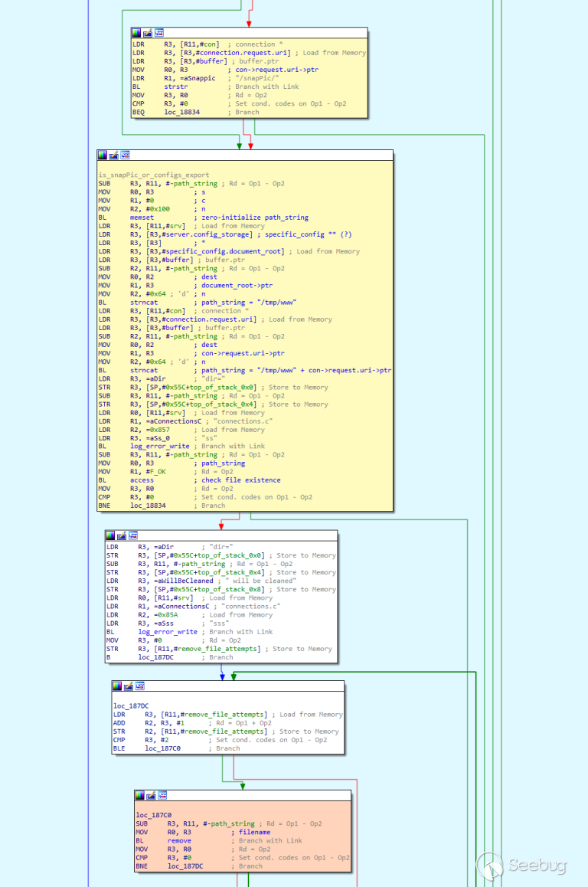Select the loc_187C0 block label

[x=154, y=815]
